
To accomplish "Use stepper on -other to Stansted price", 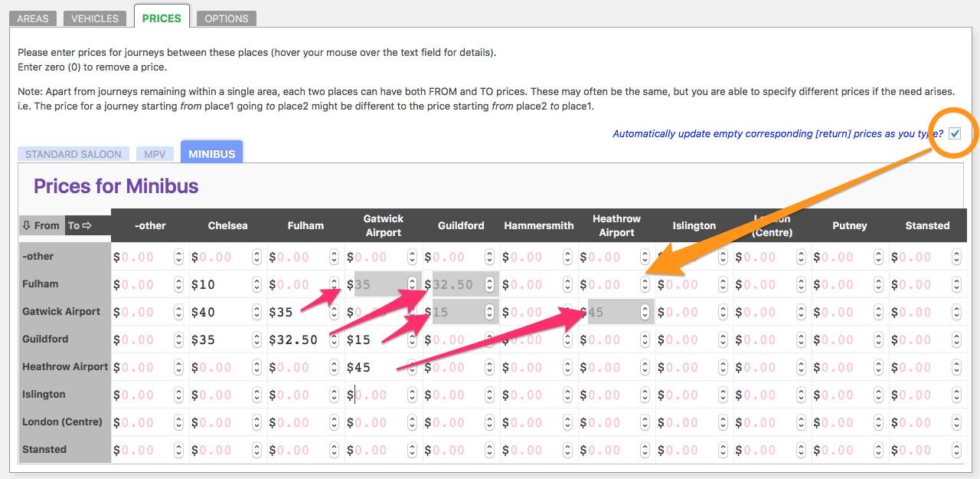I will 955,257.
